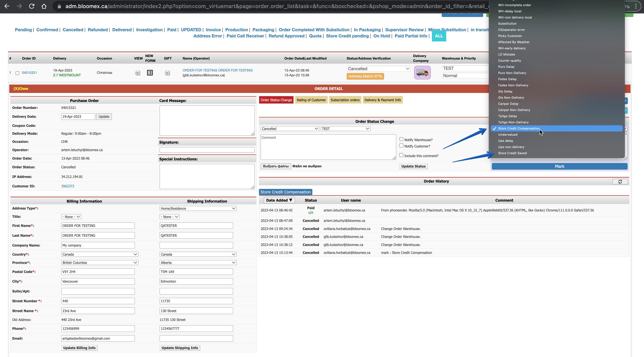Refresh Order History with reload icon
Image resolution: width=644 pixels, height=357 pixels.
pos(620,182)
